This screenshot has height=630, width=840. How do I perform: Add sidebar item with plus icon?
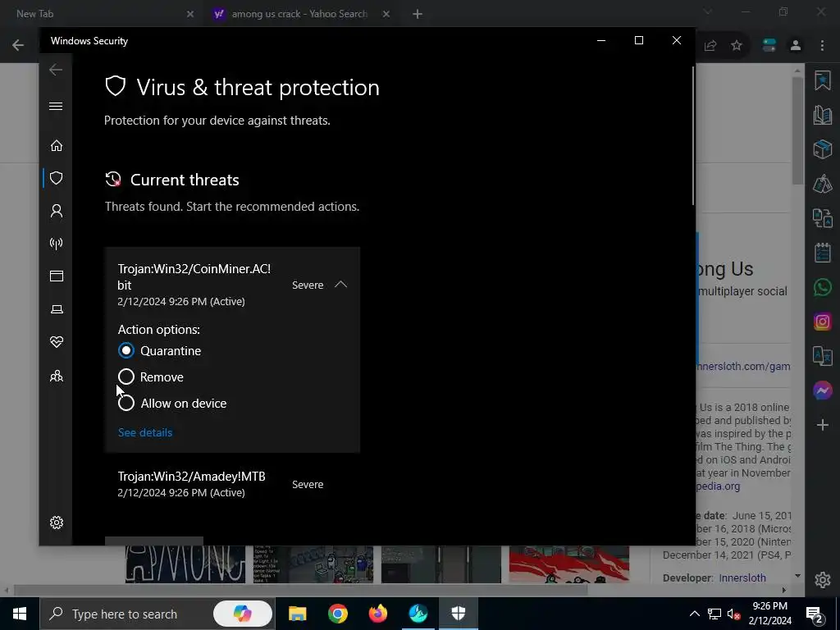coord(822,425)
